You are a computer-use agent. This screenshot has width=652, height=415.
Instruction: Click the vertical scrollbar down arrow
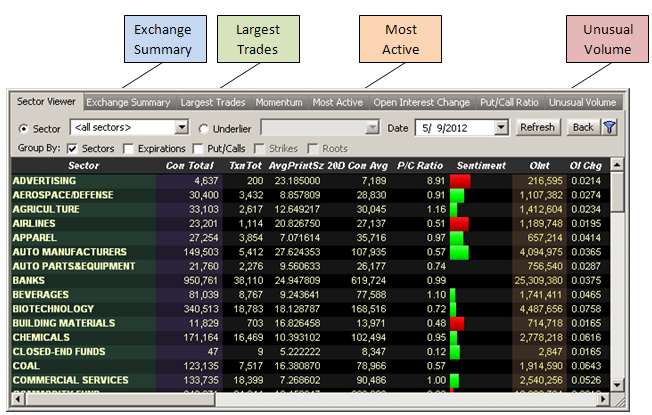coord(617,385)
